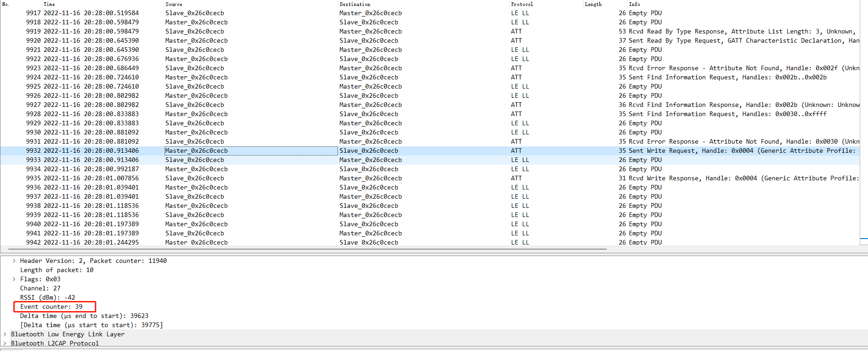Click 'Delta time (µs start to start): 39775'
This screenshot has width=868, height=351.
[x=92, y=325]
